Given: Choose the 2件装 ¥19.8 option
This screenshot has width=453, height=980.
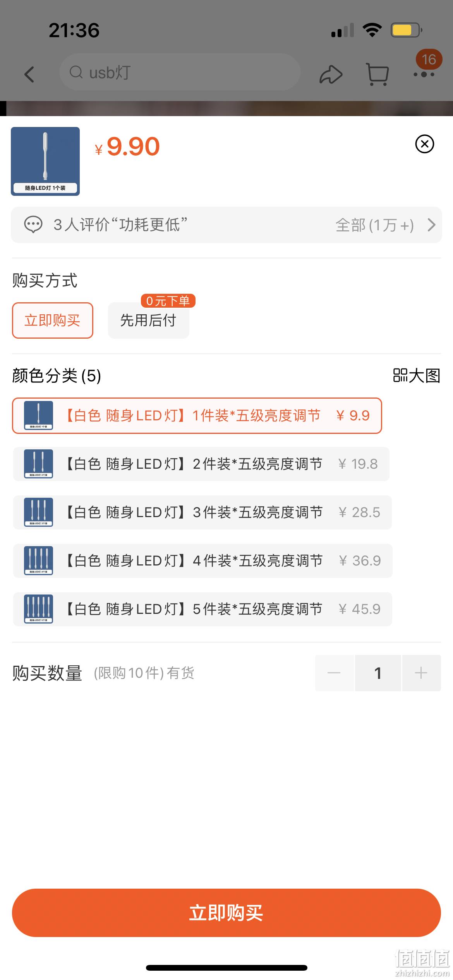Looking at the screenshot, I should pyautogui.click(x=201, y=464).
